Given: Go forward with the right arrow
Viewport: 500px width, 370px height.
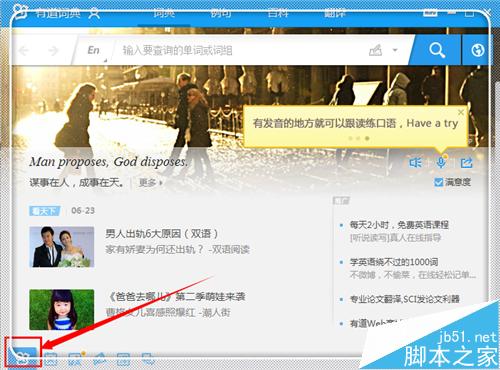Looking at the screenshot, I should tap(53, 51).
